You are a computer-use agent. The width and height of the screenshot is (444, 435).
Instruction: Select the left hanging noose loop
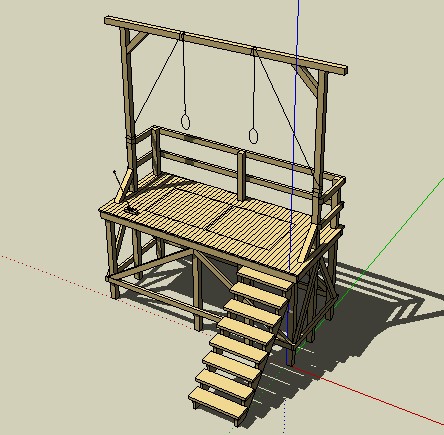coord(185,122)
